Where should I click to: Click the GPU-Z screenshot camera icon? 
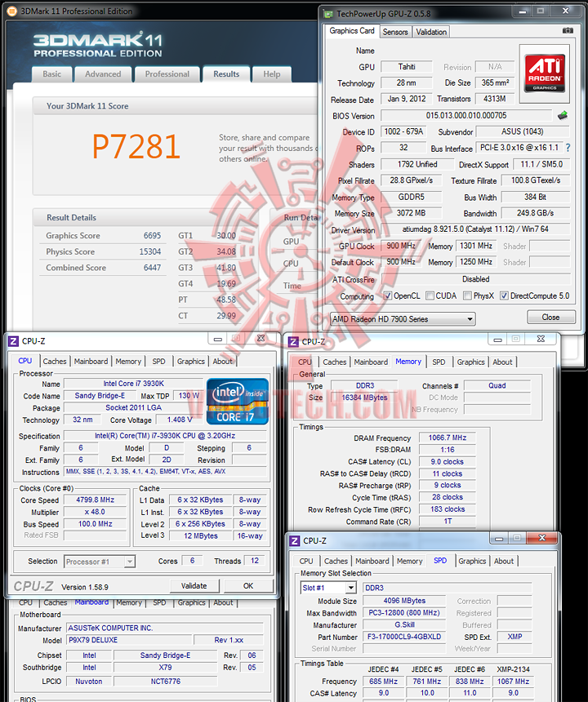(x=568, y=30)
